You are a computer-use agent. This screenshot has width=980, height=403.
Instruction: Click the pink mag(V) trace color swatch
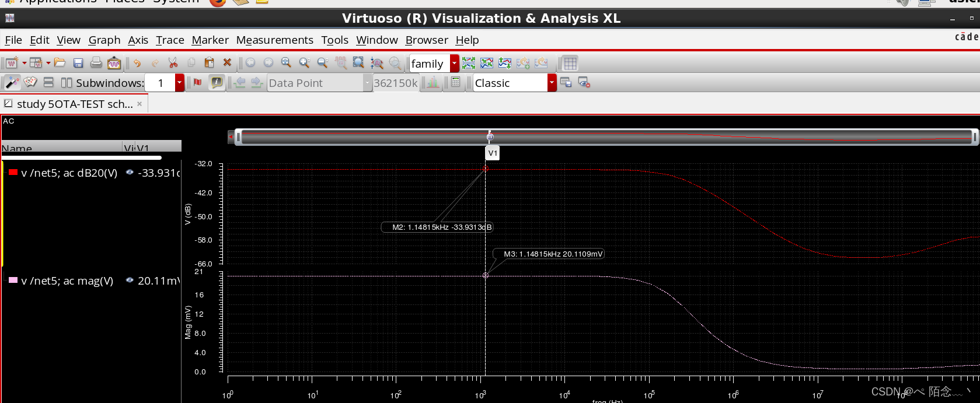point(13,280)
